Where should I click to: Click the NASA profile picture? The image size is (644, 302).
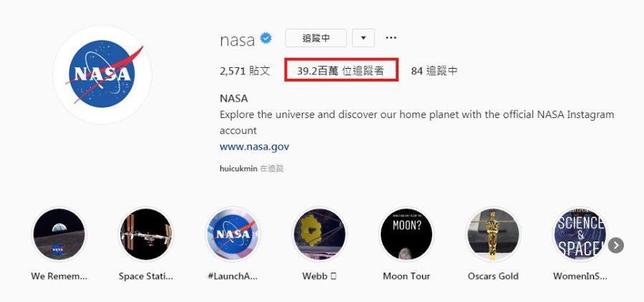click(x=102, y=74)
